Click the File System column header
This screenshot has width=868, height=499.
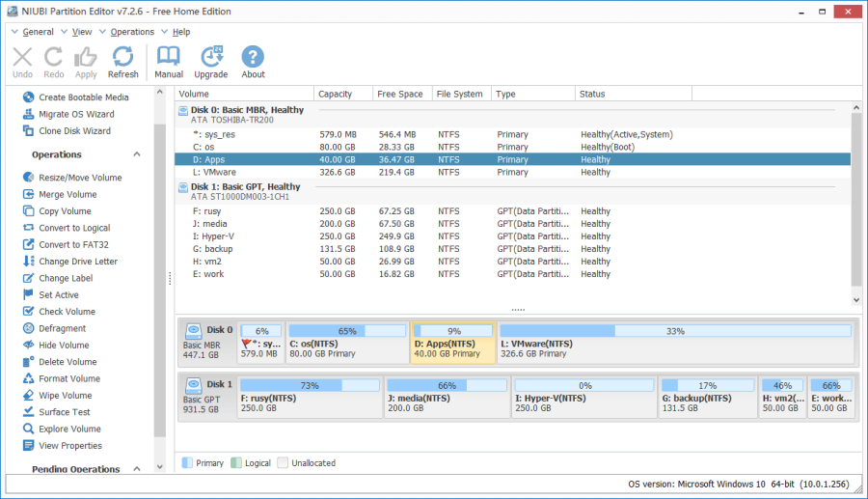461,95
